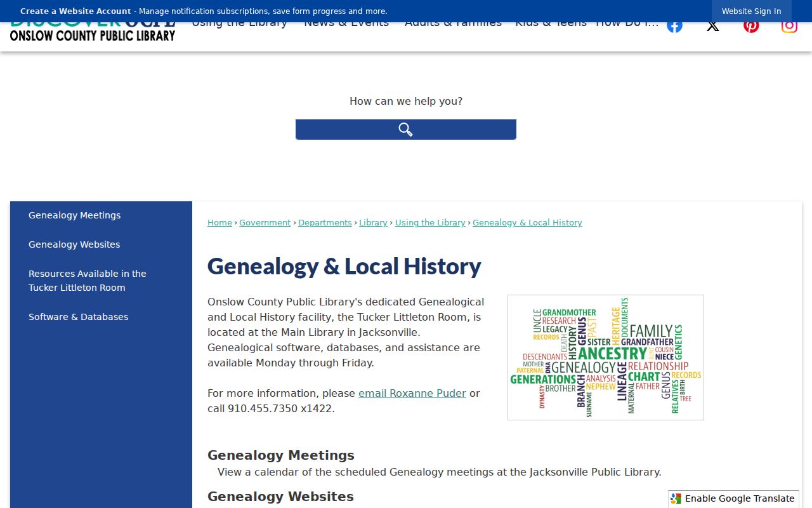The image size is (812, 508).
Task: Go to Home breadcrumb link
Action: click(x=219, y=223)
